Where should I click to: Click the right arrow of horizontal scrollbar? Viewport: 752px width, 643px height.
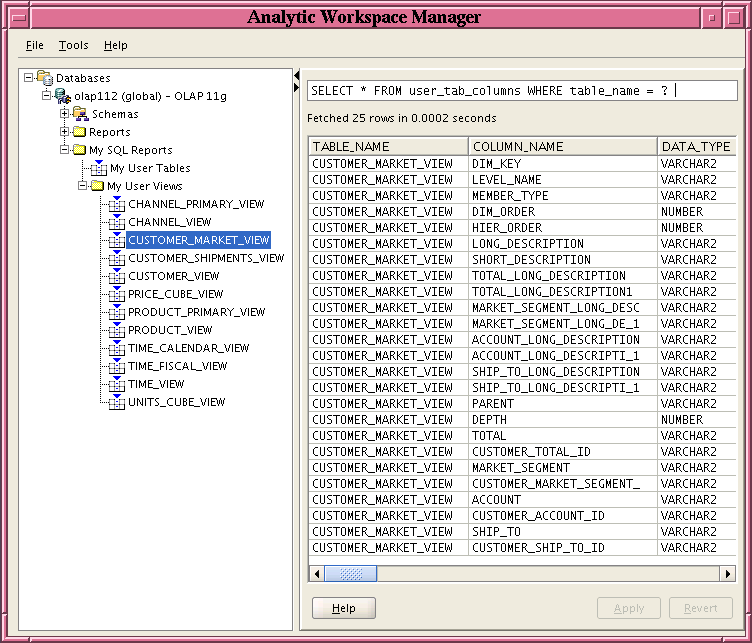coord(729,574)
